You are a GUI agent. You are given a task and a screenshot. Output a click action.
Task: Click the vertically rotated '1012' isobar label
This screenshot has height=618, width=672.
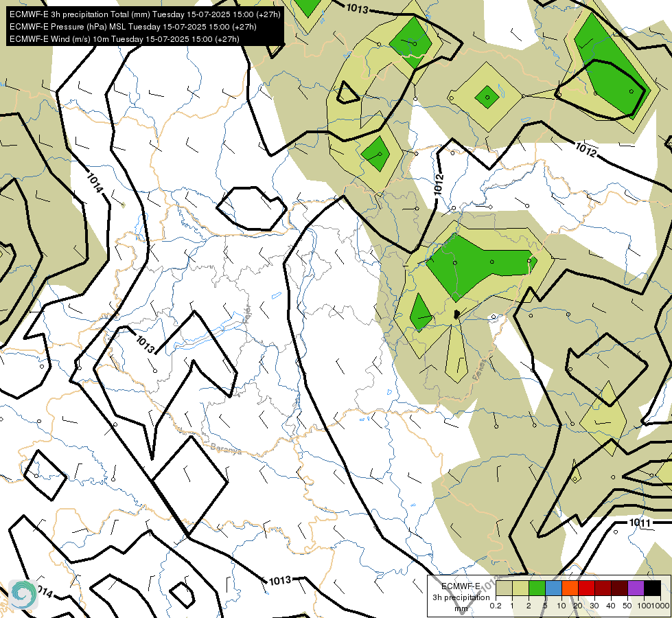438,185
